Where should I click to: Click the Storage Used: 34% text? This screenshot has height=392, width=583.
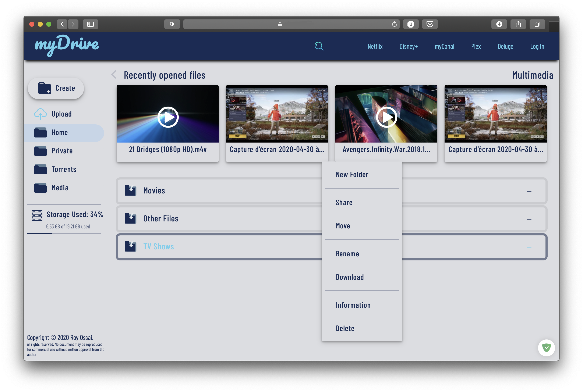pyautogui.click(x=75, y=214)
